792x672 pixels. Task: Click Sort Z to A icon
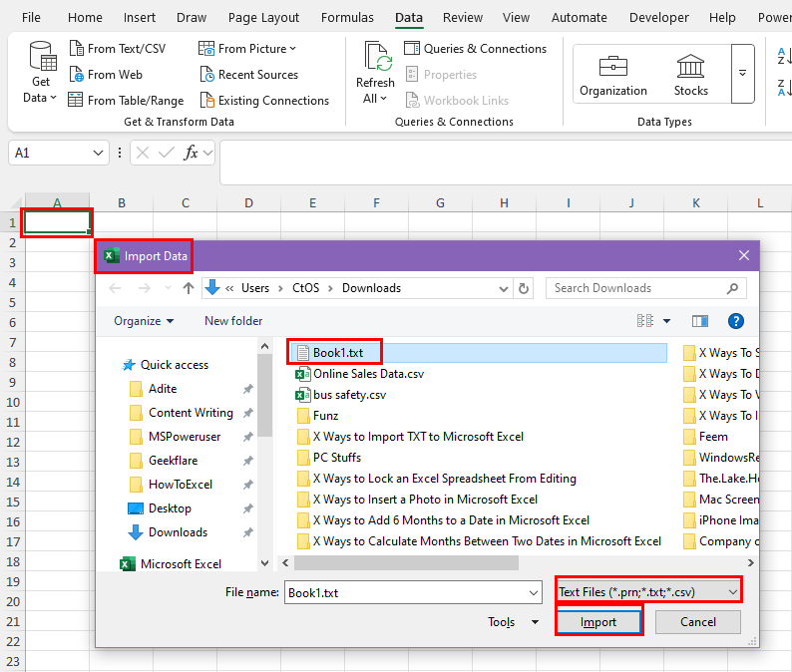pyautogui.click(x=784, y=88)
